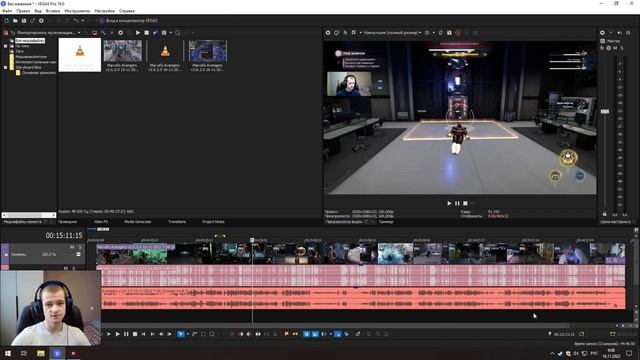Select the All Media root folder
The width and height of the screenshot is (640, 360).
pos(30,41)
